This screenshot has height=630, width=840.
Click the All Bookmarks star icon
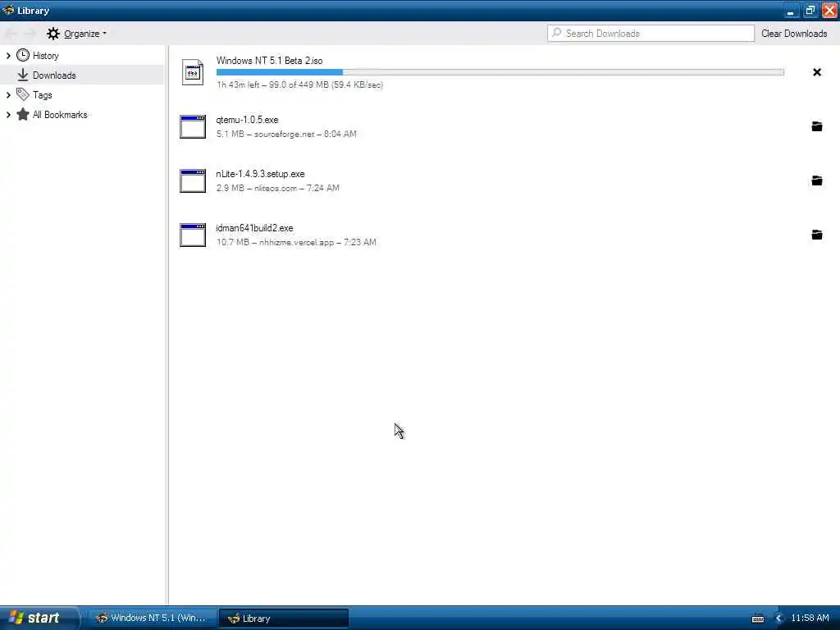(x=22, y=114)
